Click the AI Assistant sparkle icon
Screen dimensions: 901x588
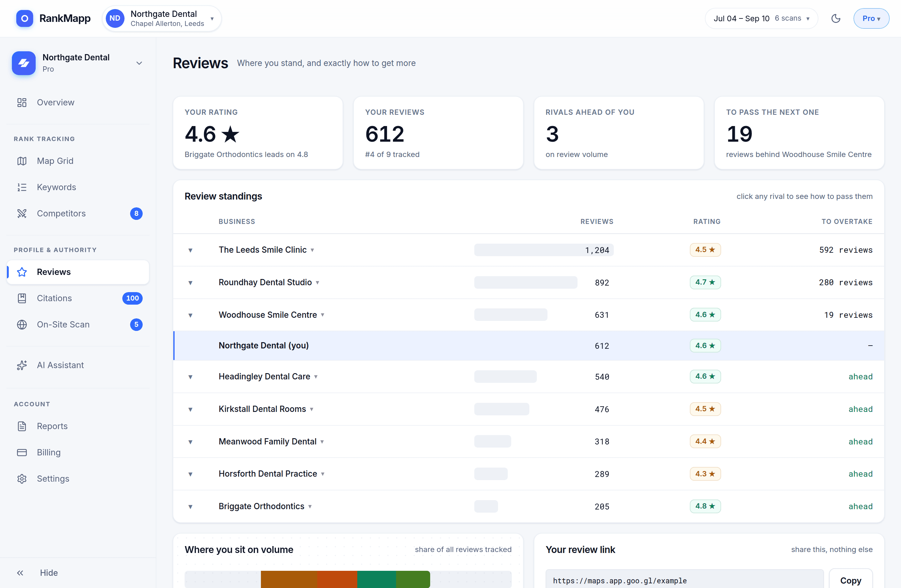click(22, 365)
